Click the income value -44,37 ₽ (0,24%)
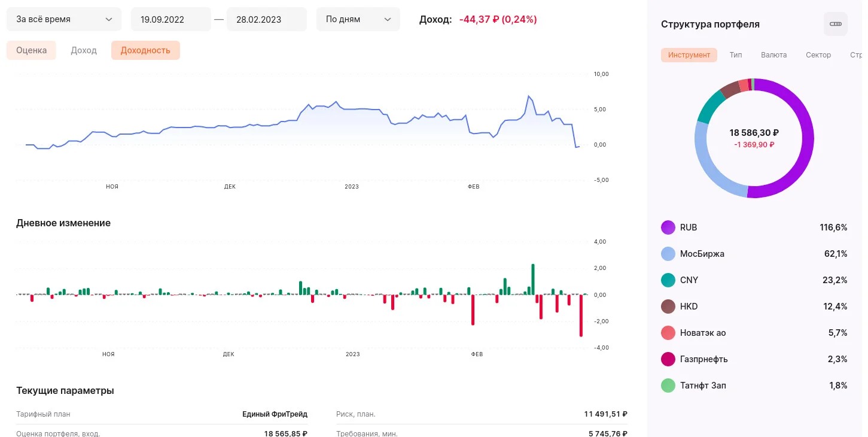 tap(498, 19)
